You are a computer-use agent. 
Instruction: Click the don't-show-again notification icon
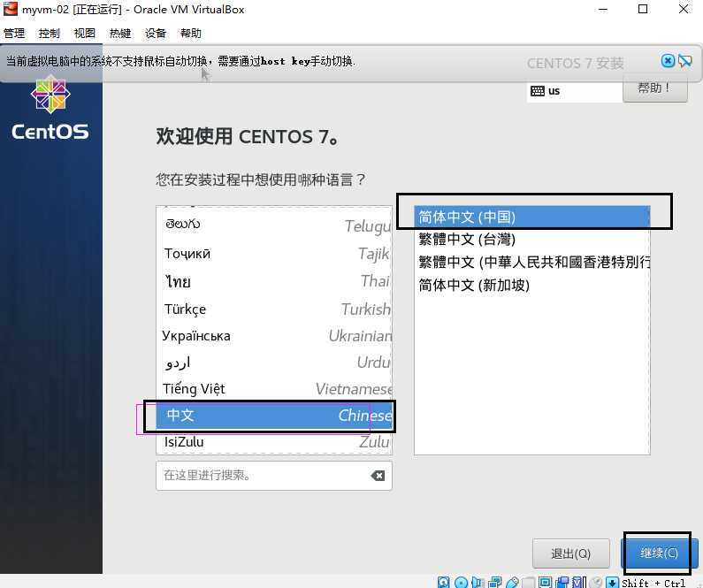(x=685, y=60)
